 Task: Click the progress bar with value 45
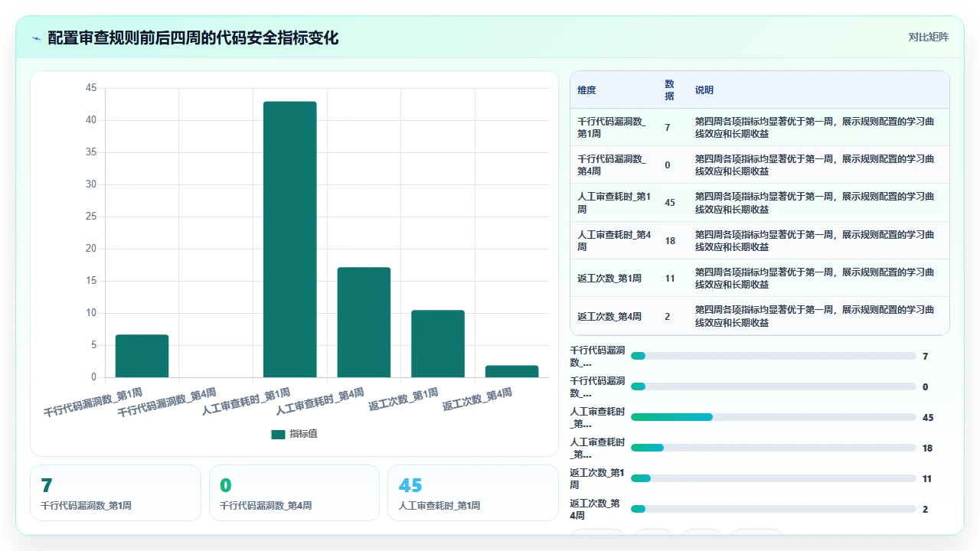click(x=773, y=417)
